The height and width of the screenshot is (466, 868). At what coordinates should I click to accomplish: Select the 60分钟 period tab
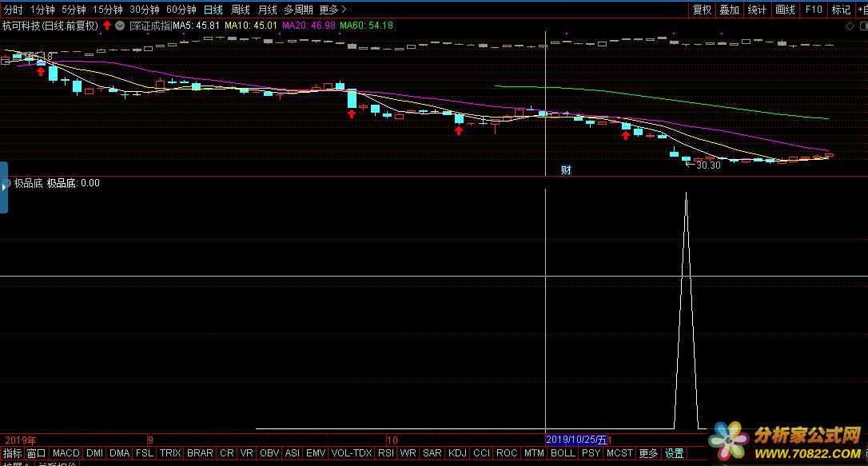click(181, 10)
